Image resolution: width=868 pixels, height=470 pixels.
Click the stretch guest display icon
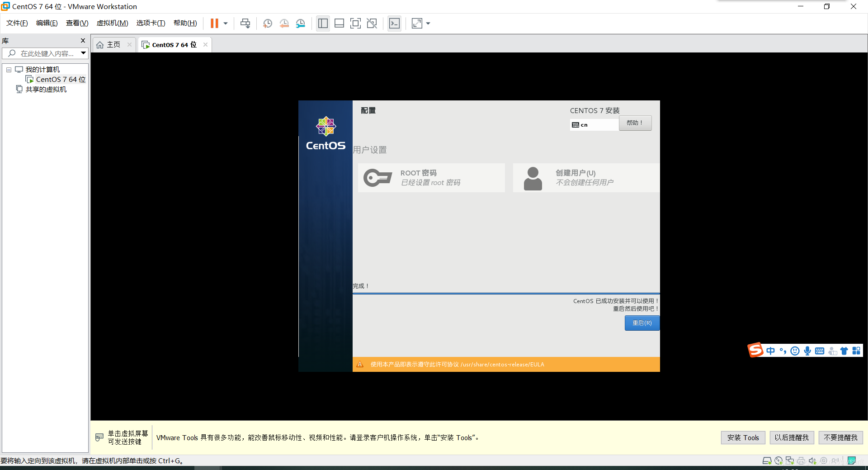point(417,24)
